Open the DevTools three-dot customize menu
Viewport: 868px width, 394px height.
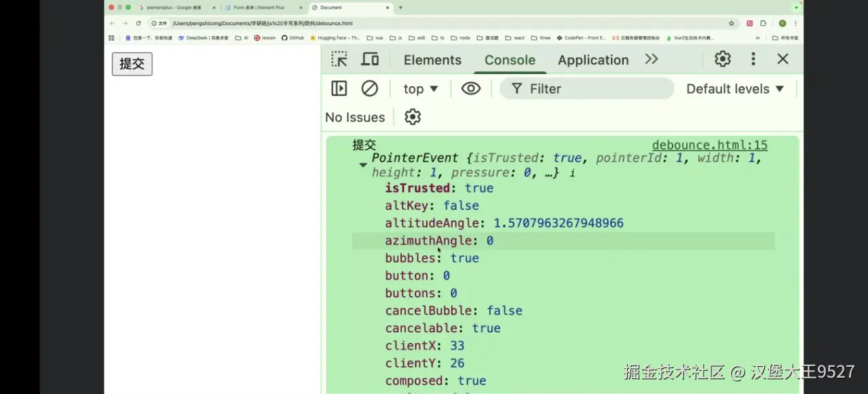[x=753, y=59]
